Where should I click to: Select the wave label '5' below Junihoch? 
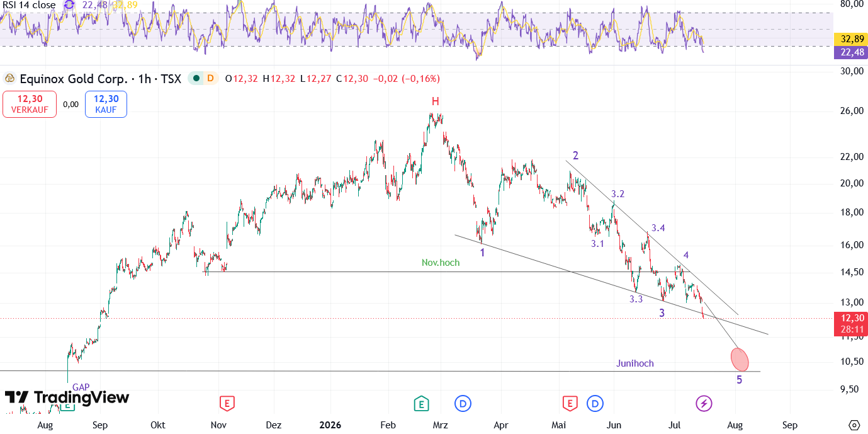click(740, 380)
